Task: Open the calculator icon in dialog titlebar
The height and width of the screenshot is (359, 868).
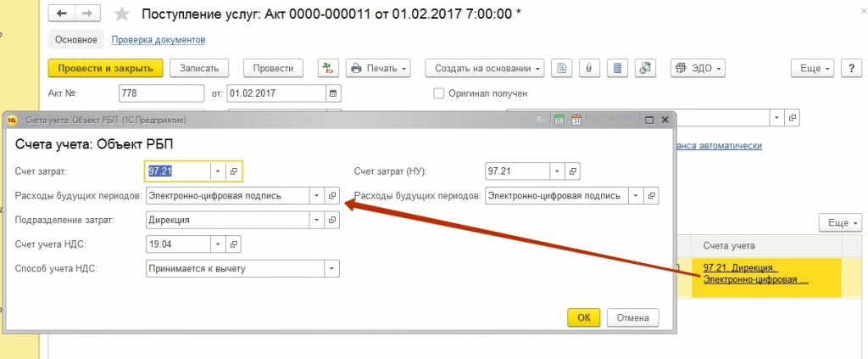Action: coord(559,121)
